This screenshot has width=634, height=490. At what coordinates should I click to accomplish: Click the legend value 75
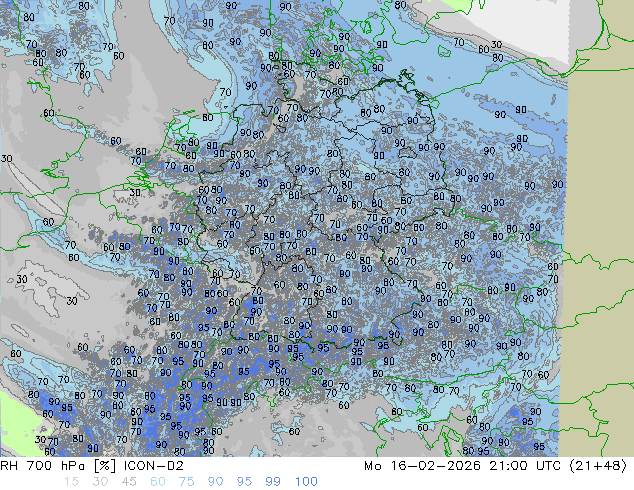187,482
